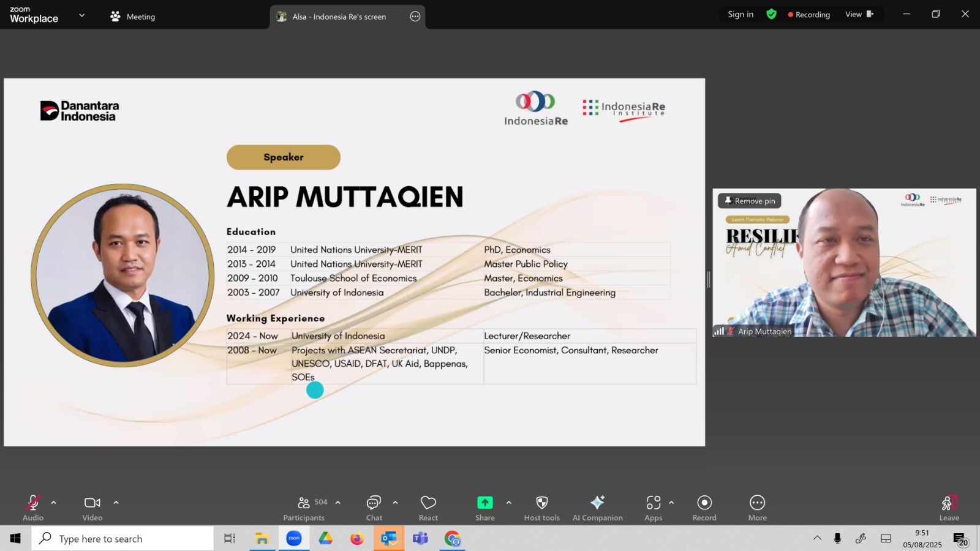Toggle the Record button
The image size is (980, 551).
coord(704,508)
